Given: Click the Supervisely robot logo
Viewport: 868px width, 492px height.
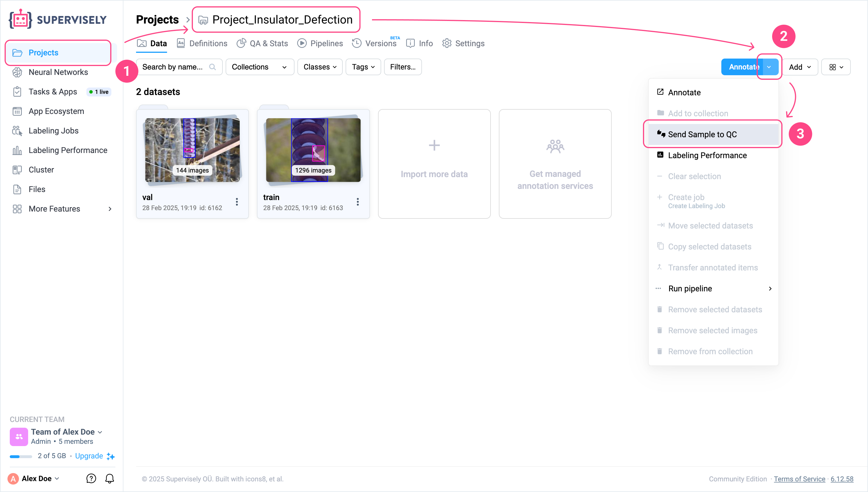Looking at the screenshot, I should tap(20, 19).
